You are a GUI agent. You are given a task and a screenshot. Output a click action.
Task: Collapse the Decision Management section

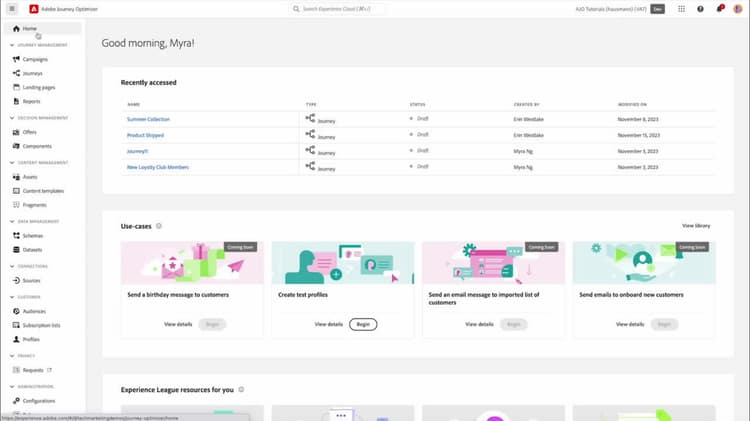point(12,118)
